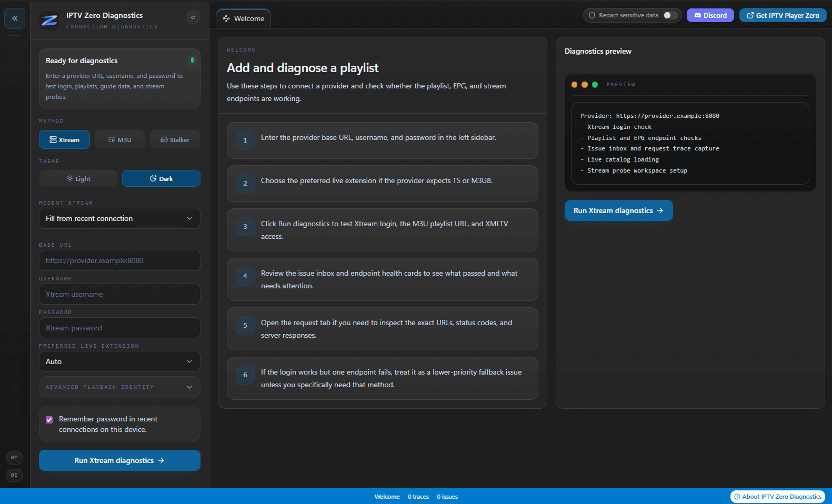Click the 'Add and diagnose a playlist' heading

[303, 68]
